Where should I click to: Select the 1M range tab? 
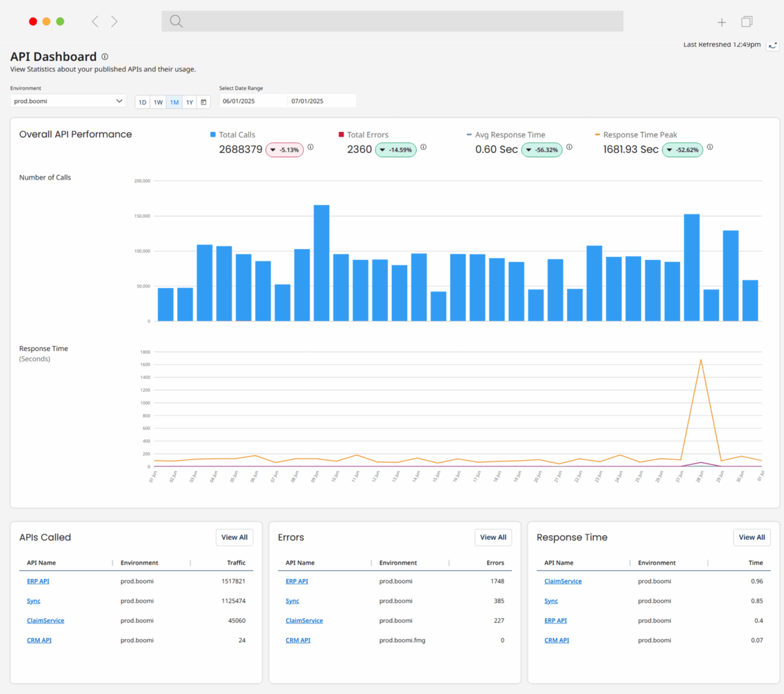pyautogui.click(x=174, y=102)
